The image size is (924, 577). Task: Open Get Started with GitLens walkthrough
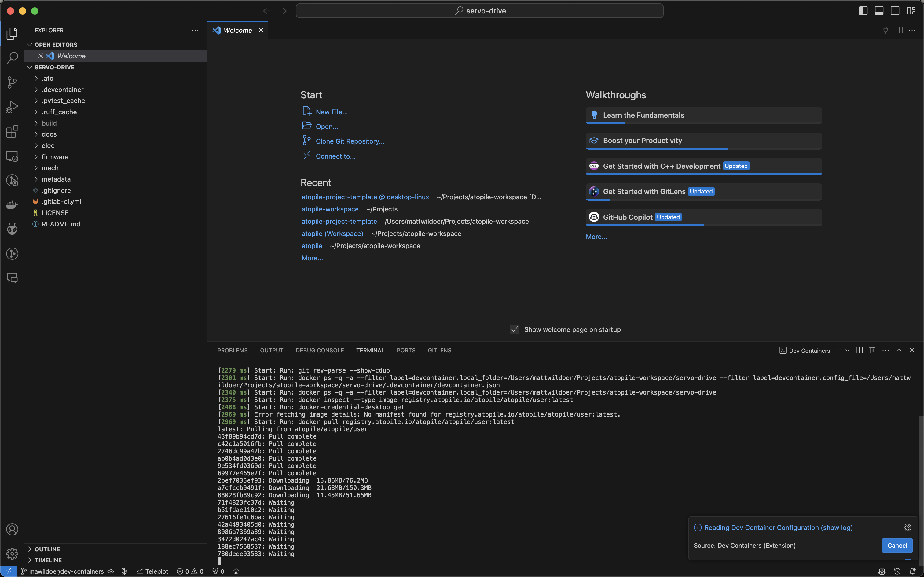[x=703, y=192]
